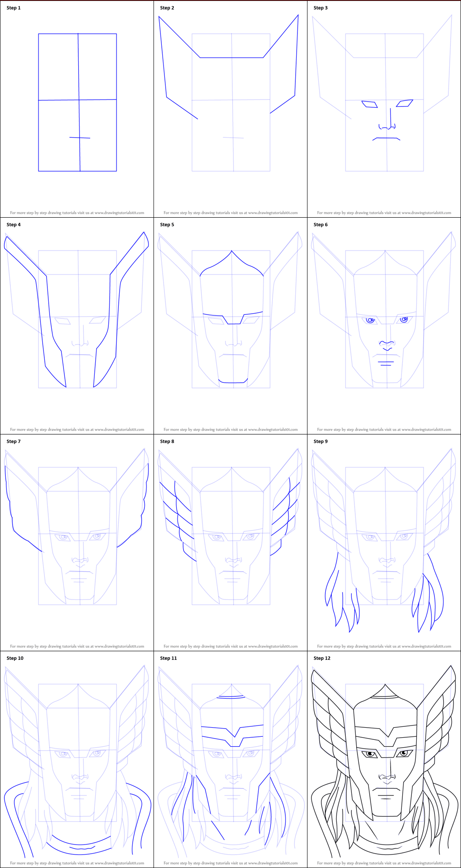Click the drawingtutorials101.com footer text under Step 4
The image size is (461, 868).
point(77,430)
